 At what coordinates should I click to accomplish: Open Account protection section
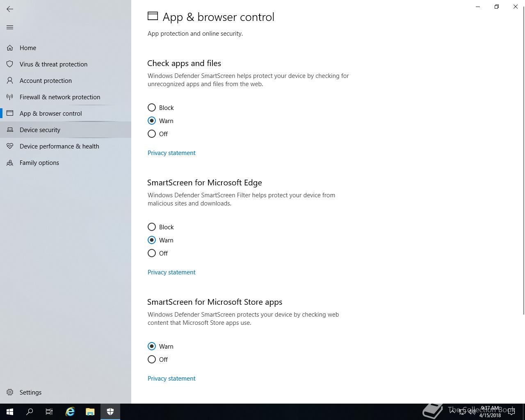(46, 81)
